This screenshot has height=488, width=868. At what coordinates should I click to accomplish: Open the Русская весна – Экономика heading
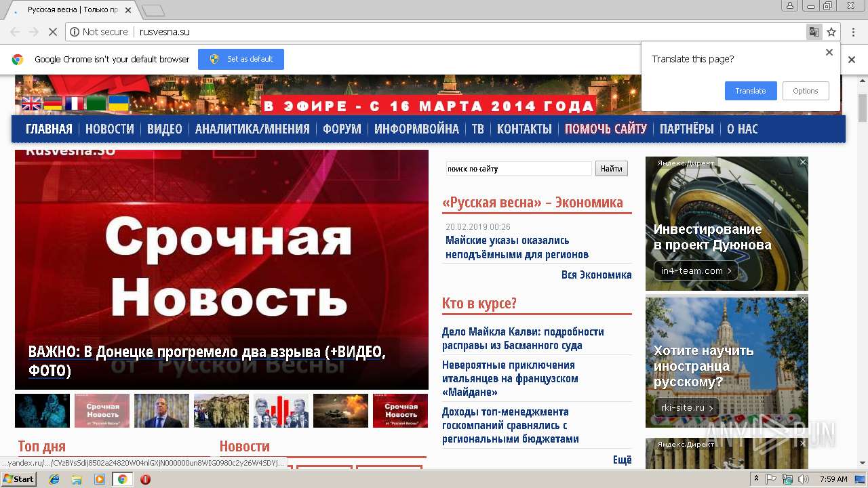532,202
